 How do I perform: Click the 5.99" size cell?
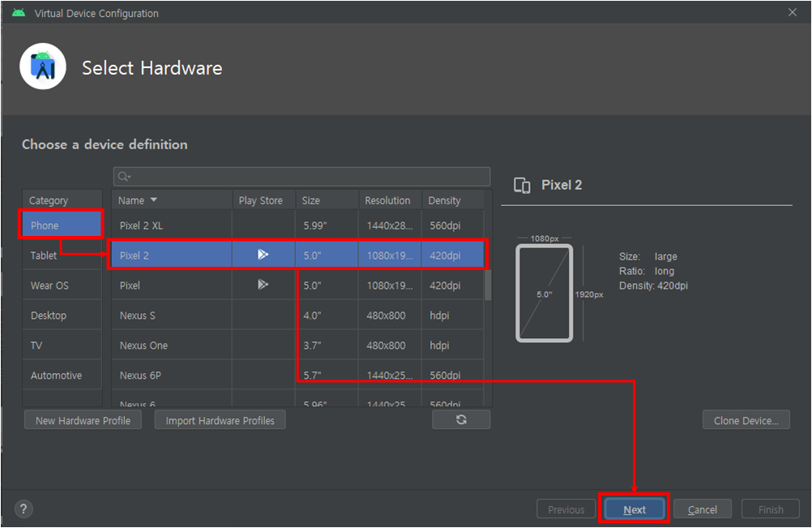327,225
